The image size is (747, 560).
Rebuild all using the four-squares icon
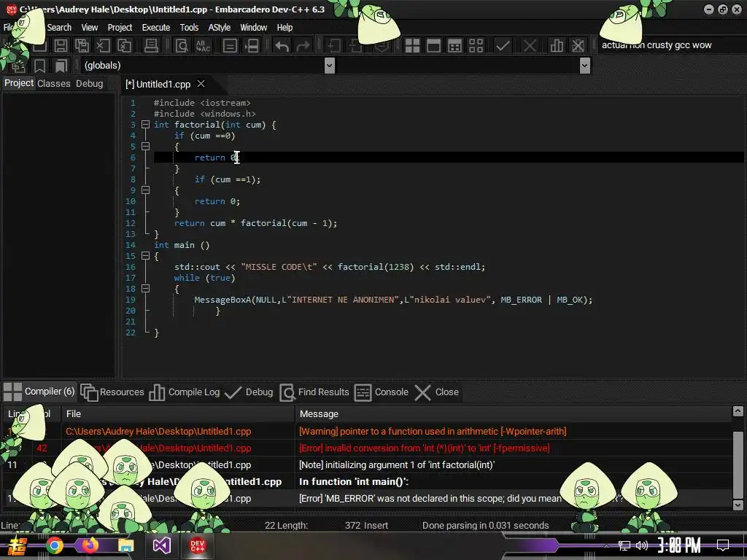[476, 46]
